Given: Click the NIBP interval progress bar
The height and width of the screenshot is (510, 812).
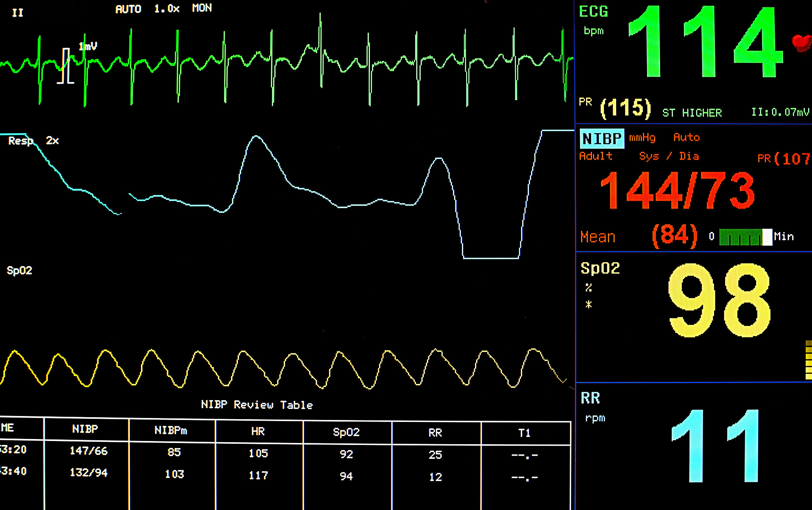Looking at the screenshot, I should [745, 237].
